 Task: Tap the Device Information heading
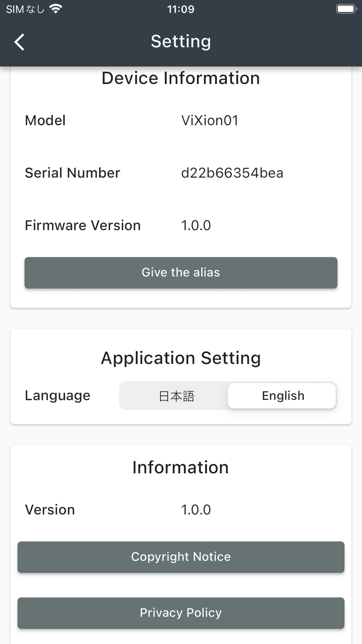click(181, 78)
